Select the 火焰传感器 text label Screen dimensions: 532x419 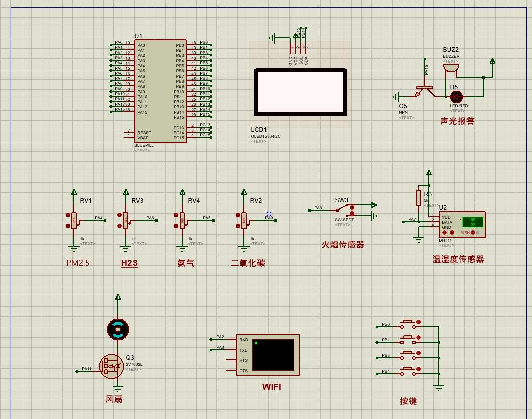[343, 245]
